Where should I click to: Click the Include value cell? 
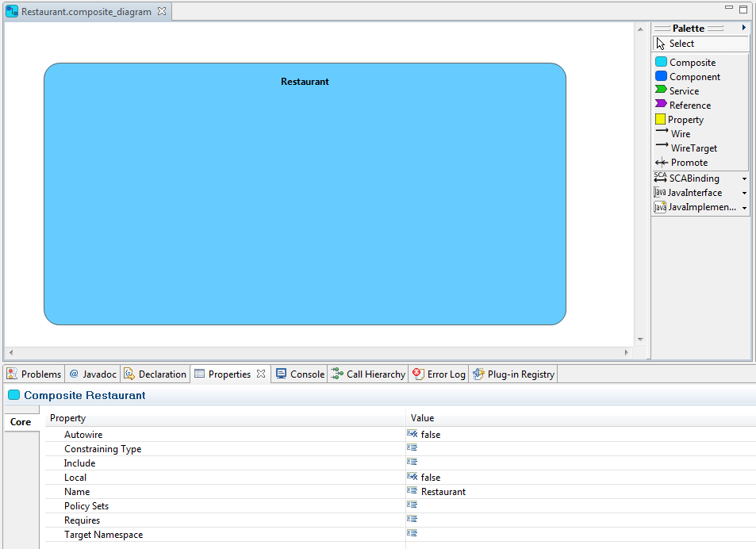point(581,463)
